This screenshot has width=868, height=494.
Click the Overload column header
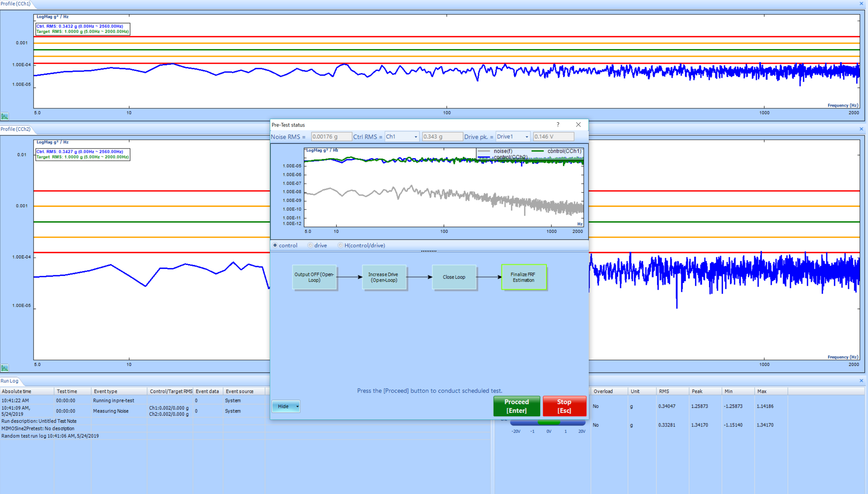(609, 391)
